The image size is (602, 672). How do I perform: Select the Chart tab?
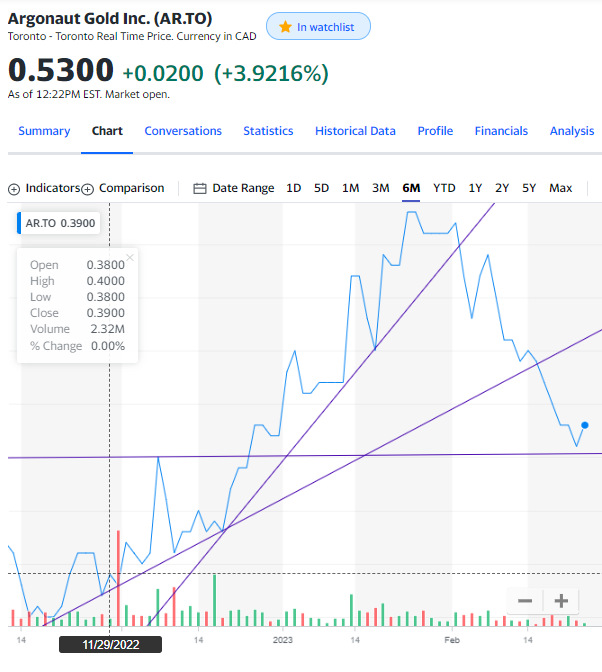pos(107,131)
